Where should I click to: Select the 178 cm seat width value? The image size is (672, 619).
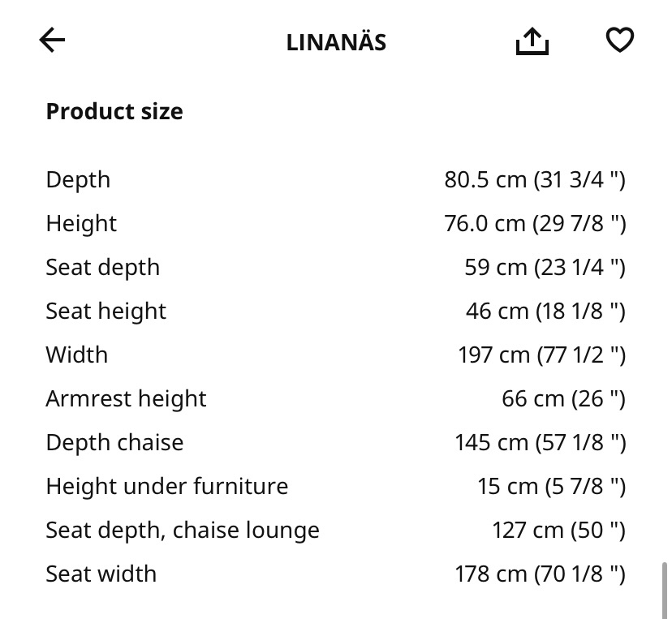(x=541, y=574)
